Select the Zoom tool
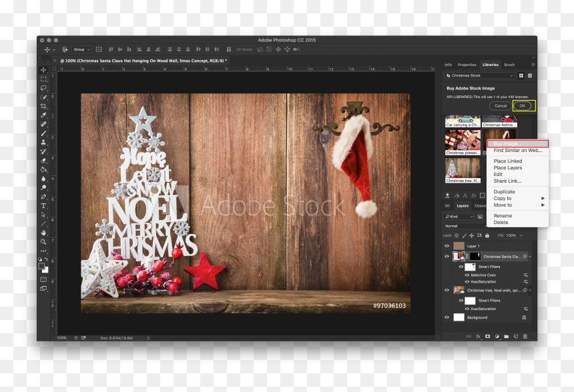This screenshot has height=392, width=574. pyautogui.click(x=43, y=242)
